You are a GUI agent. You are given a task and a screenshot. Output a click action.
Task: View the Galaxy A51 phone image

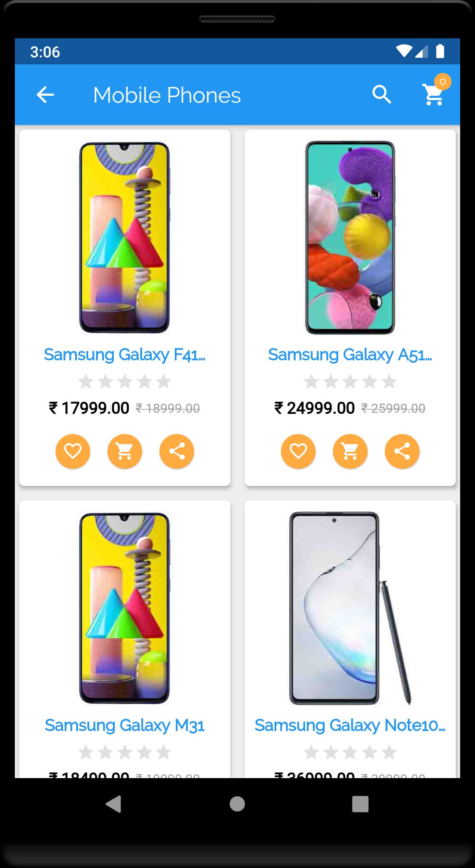pyautogui.click(x=350, y=238)
